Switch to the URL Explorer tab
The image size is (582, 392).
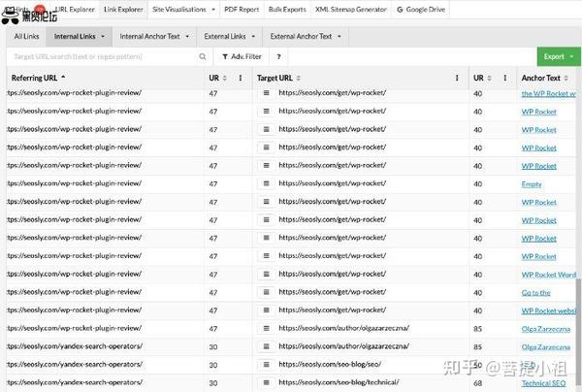click(75, 10)
